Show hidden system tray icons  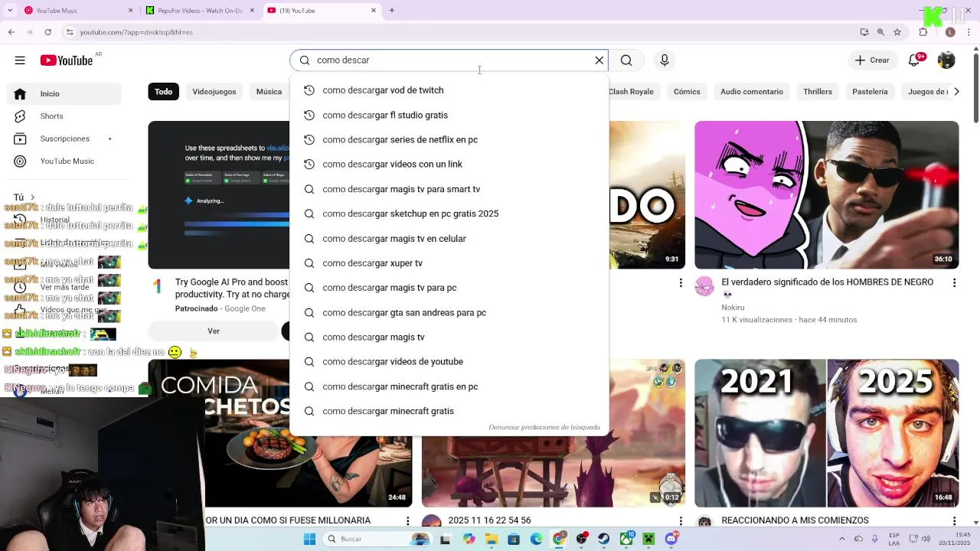click(x=841, y=539)
